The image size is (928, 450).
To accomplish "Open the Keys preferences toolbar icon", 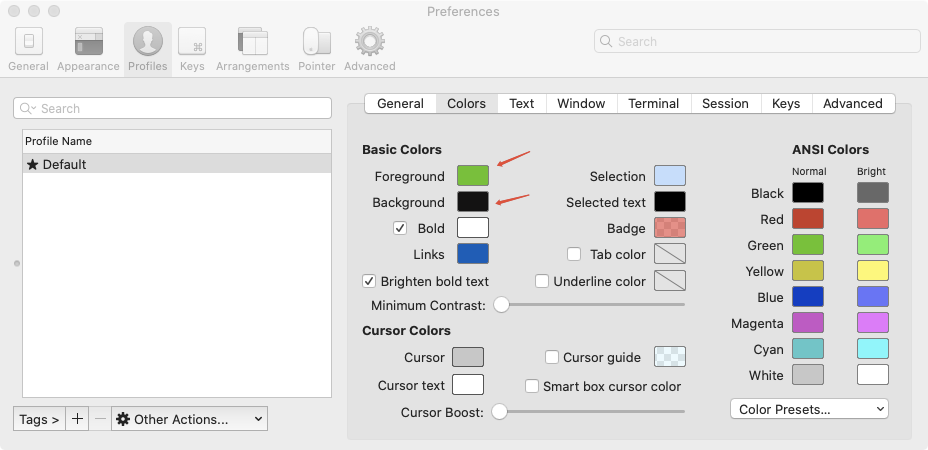I will click(x=192, y=42).
